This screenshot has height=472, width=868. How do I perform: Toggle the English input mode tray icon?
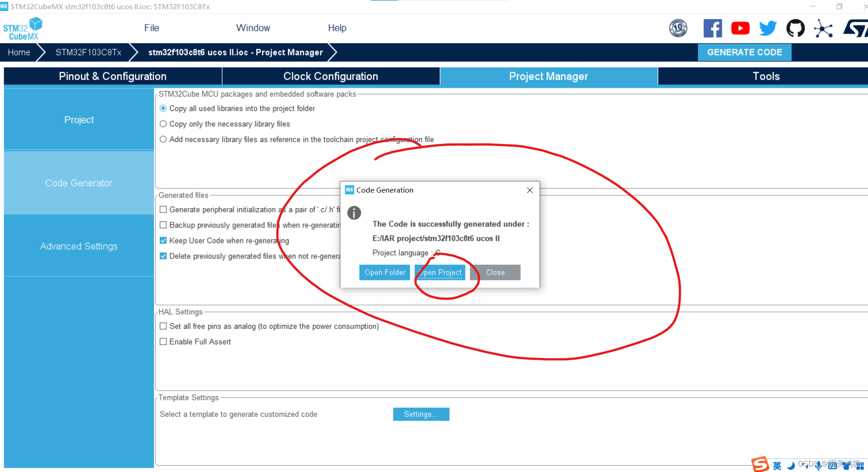(777, 466)
